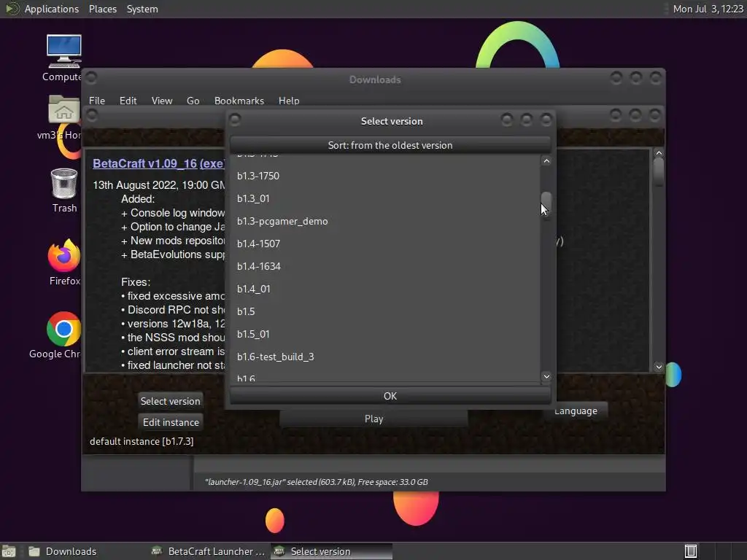Click Select version button in launcher
This screenshot has height=560, width=747.
click(x=170, y=401)
